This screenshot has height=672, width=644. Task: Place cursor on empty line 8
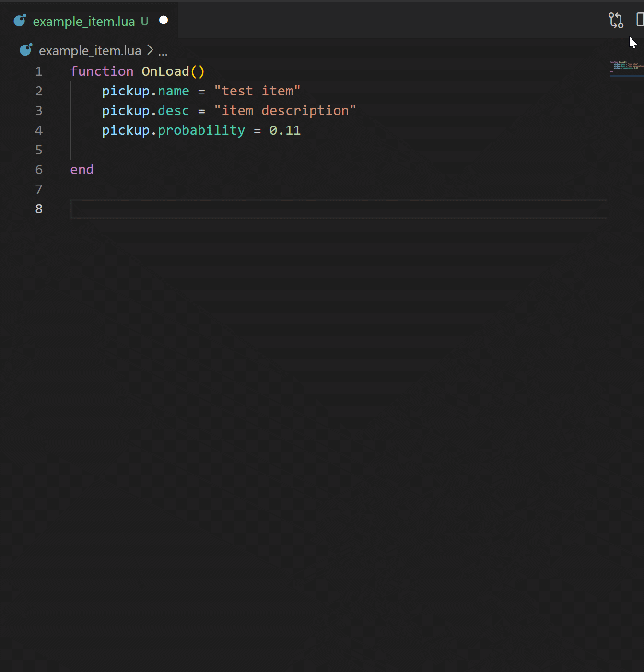tap(288, 209)
